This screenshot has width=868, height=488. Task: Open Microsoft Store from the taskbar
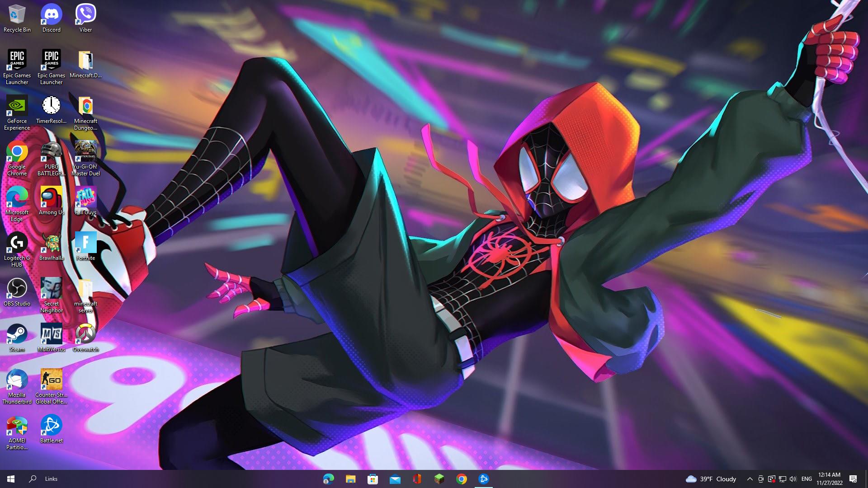[x=373, y=479]
